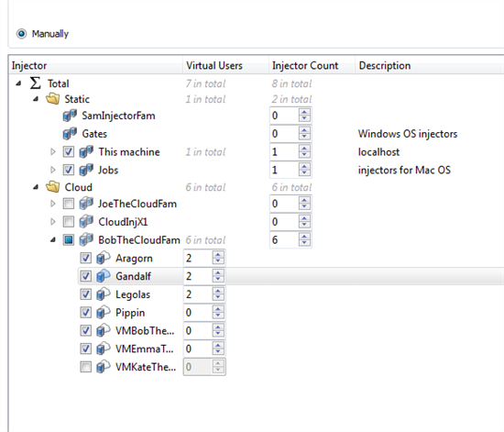This screenshot has width=504, height=432.
Task: Uncheck the Jobs checkbox
Action: coord(69,170)
